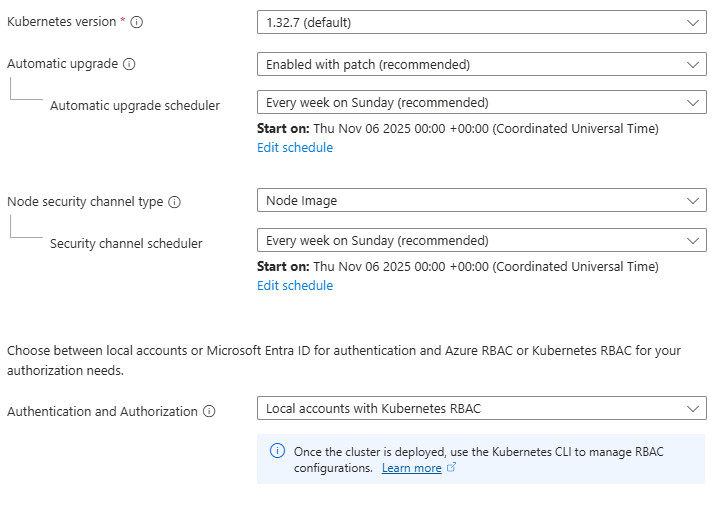The height and width of the screenshot is (512, 714).
Task: Open the Automatic upgrade scheduler dropdown
Action: click(481, 102)
